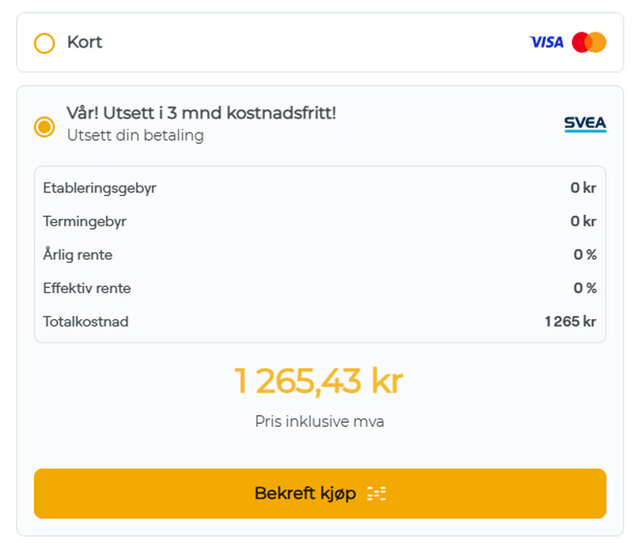Click the 'Vår! Utsett i 3 mnd kostnadsfritt!' heading

point(201,113)
